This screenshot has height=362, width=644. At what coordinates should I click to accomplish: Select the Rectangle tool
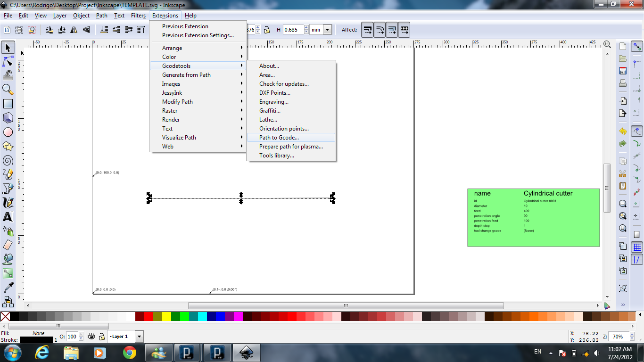point(8,104)
